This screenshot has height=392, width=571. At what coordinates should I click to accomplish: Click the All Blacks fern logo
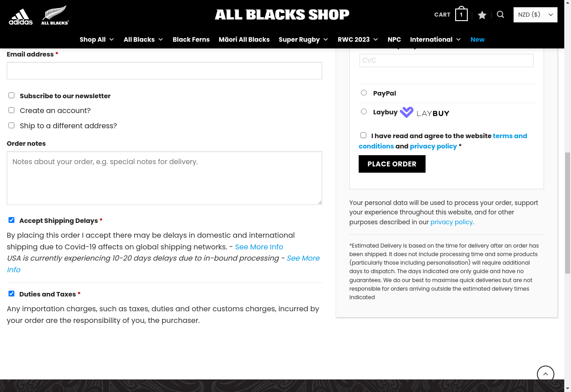tap(55, 15)
